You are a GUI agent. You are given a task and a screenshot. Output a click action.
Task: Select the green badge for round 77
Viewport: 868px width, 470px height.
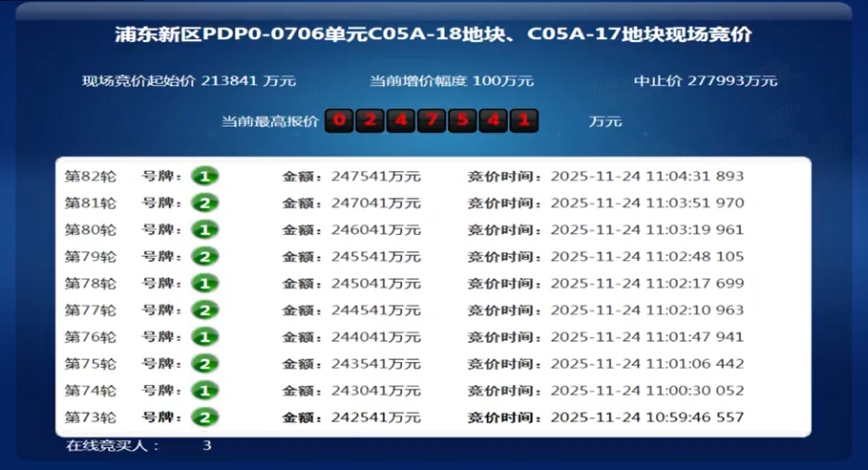[204, 310]
